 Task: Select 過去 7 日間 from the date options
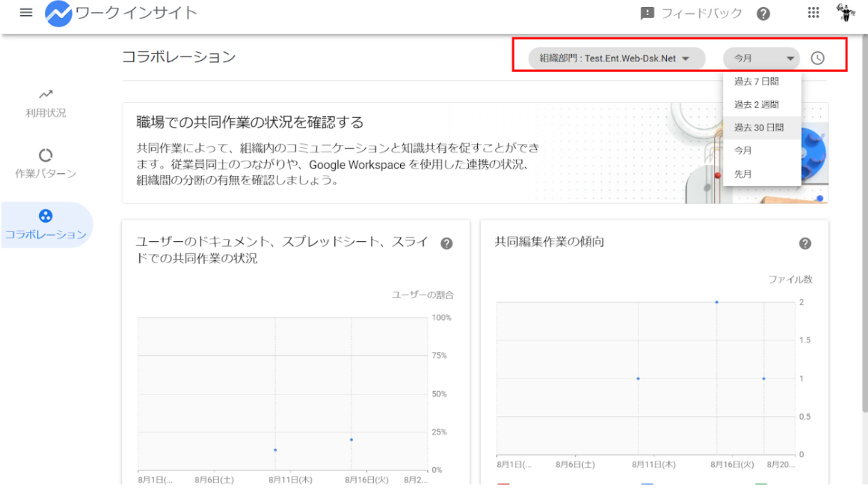pyautogui.click(x=757, y=81)
